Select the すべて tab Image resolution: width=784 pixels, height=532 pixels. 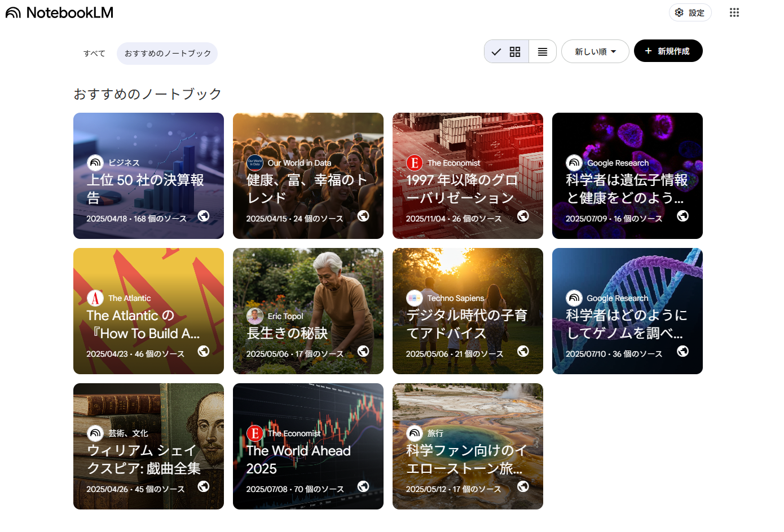click(x=94, y=54)
